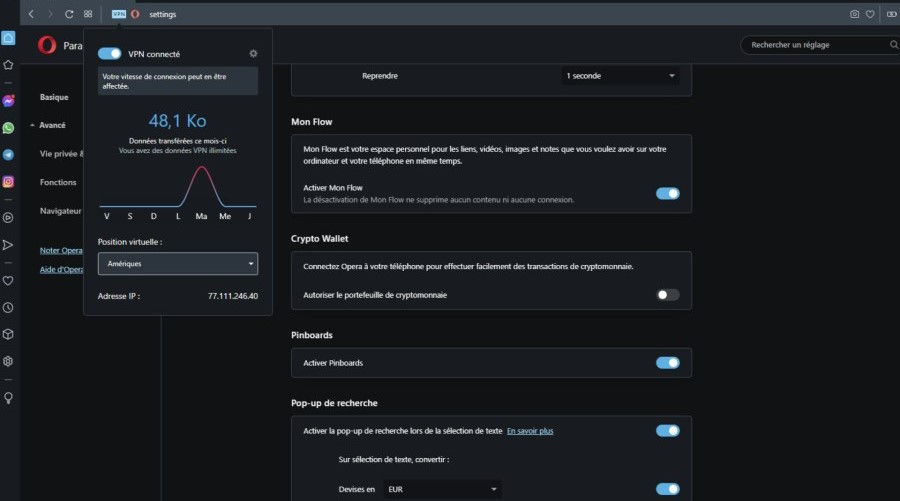The height and width of the screenshot is (501, 900).
Task: Open the workspaces star icon in sidebar
Action: click(x=8, y=65)
